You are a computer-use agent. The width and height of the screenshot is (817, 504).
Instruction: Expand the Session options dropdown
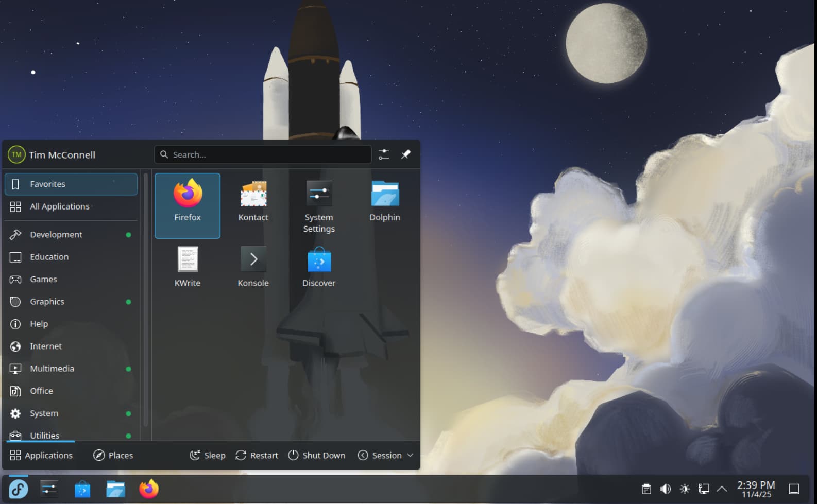click(x=386, y=455)
